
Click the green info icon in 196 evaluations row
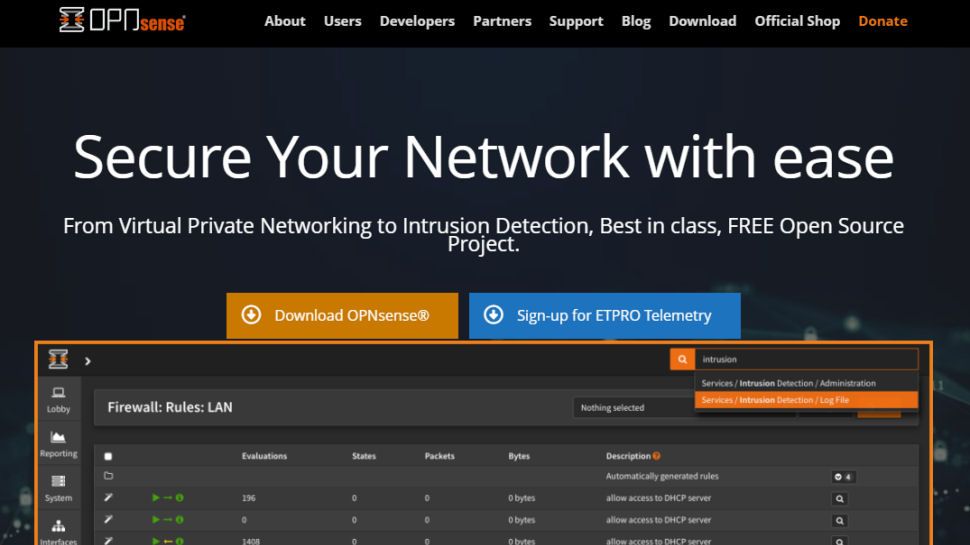179,498
